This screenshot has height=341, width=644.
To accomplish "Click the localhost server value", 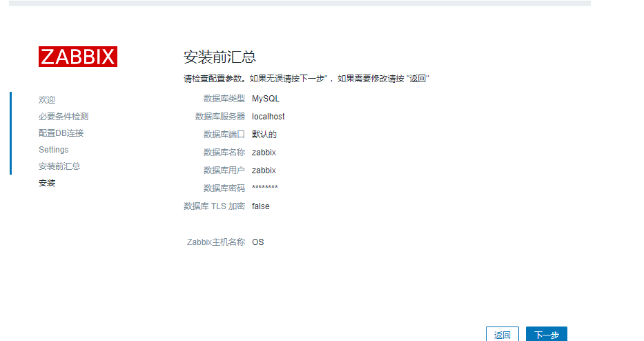I will tap(269, 117).
